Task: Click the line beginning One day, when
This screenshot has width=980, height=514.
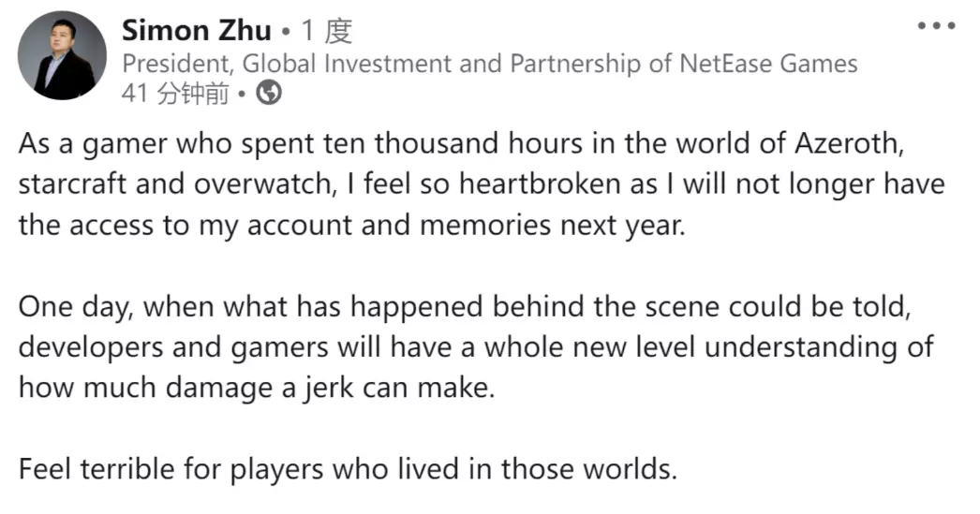Action: click(465, 307)
